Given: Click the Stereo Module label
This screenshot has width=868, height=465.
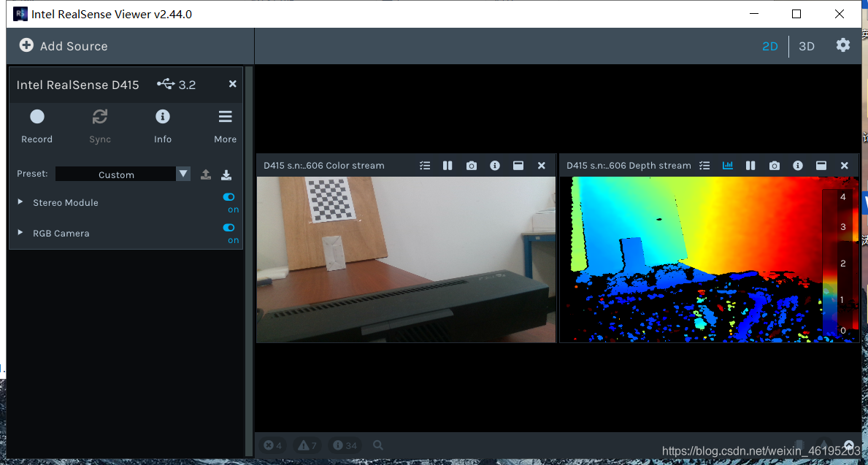Looking at the screenshot, I should click(65, 203).
